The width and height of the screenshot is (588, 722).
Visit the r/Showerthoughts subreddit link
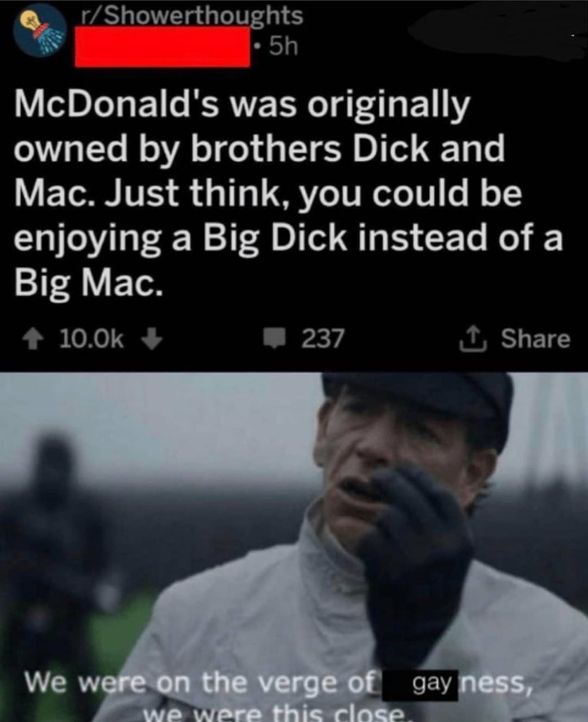click(x=191, y=16)
